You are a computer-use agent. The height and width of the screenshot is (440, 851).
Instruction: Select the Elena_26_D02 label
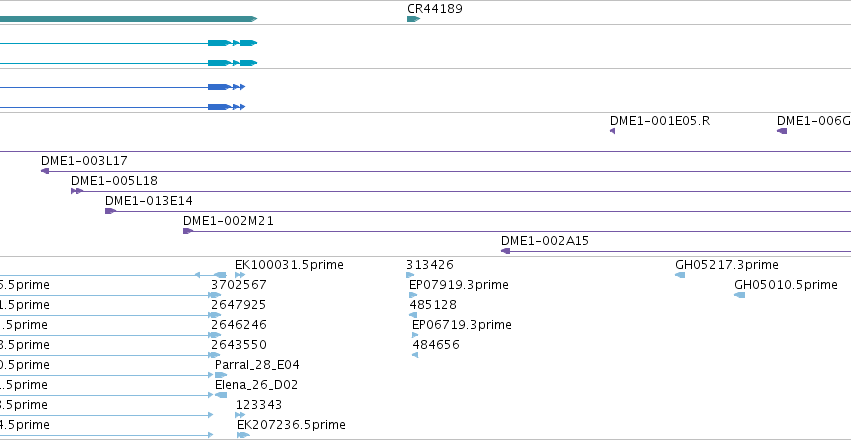257,385
